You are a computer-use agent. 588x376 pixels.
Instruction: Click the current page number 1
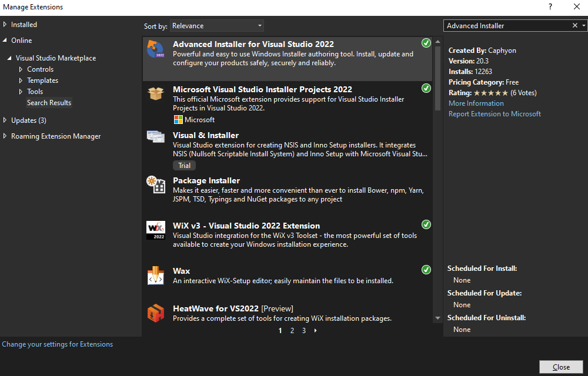(x=280, y=331)
